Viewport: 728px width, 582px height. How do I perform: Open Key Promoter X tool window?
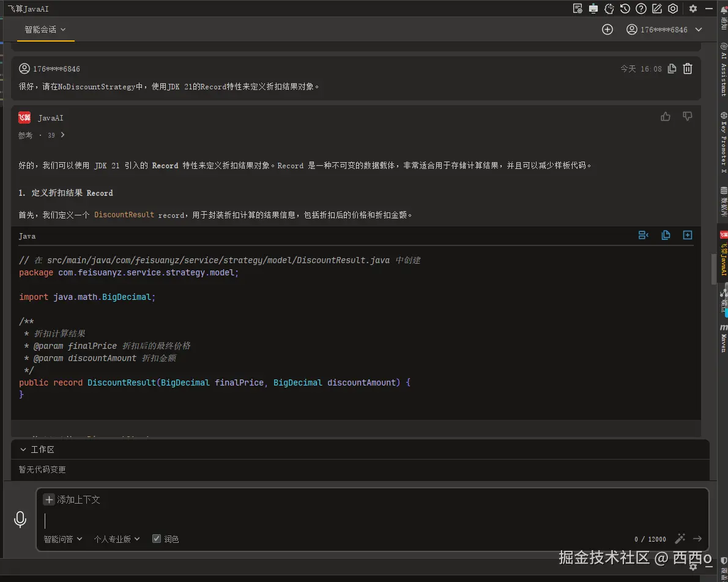(723, 142)
